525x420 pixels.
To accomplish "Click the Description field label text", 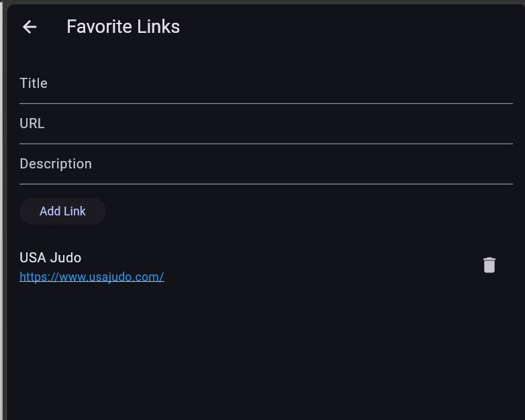I will pos(56,164).
